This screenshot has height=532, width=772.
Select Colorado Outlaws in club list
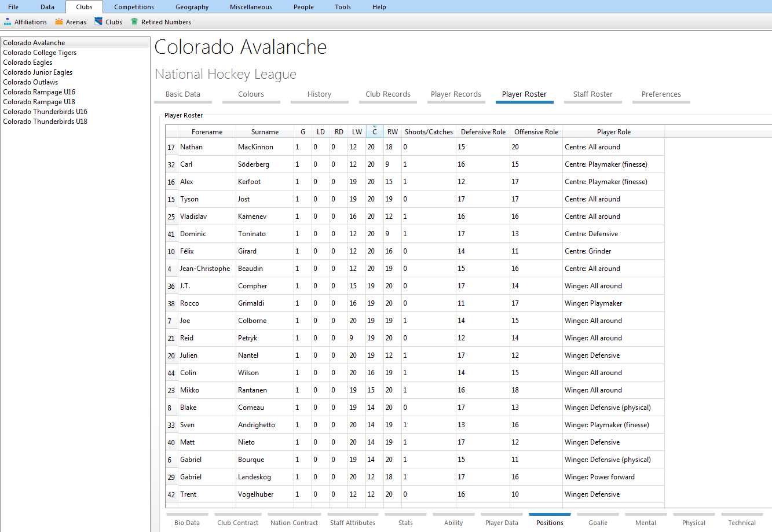coord(75,82)
